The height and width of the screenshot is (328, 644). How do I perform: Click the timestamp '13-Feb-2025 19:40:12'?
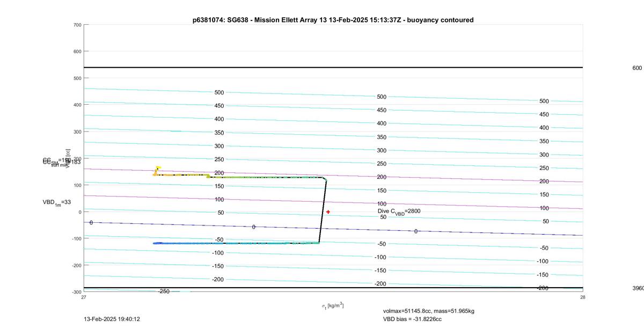(x=112, y=319)
